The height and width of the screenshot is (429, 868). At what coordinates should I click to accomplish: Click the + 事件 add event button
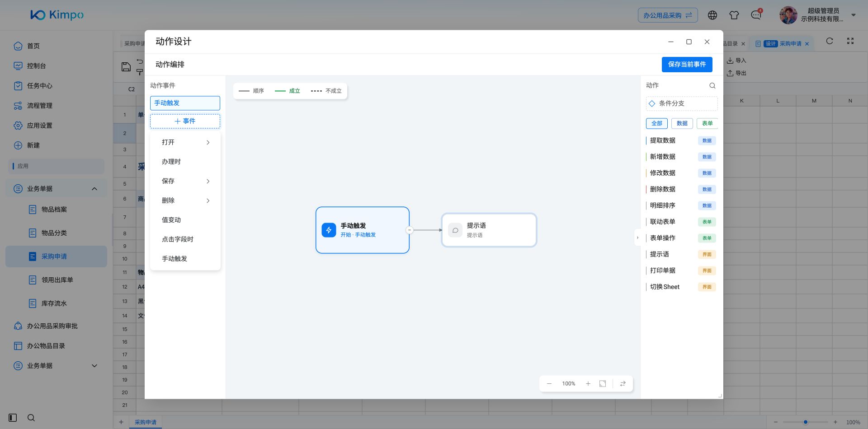pyautogui.click(x=185, y=121)
